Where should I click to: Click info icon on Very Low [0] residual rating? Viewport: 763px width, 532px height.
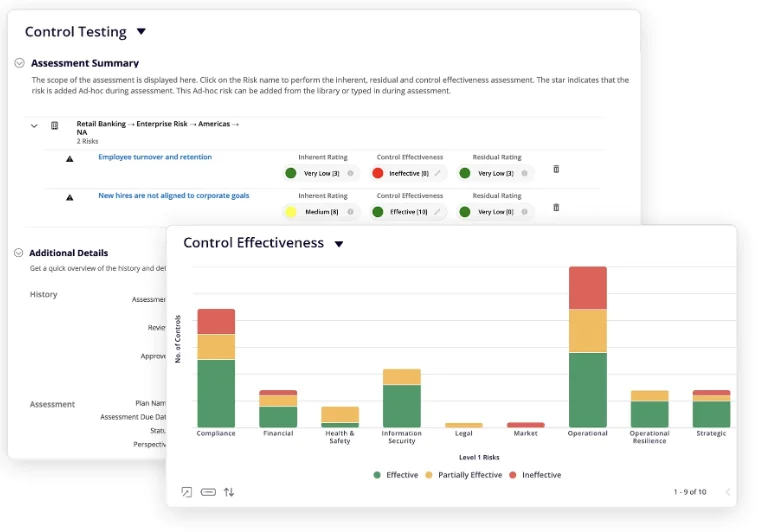point(525,212)
